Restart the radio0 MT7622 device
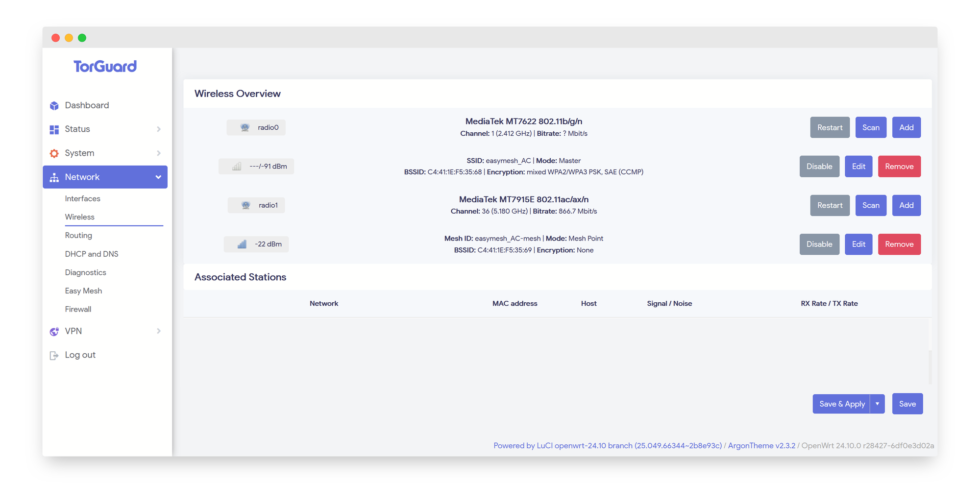This screenshot has width=980, height=483. point(830,127)
